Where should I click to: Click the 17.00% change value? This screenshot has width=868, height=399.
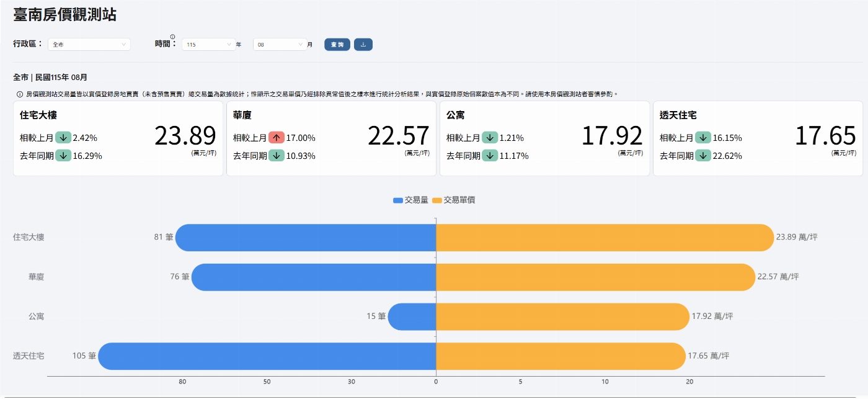point(301,138)
